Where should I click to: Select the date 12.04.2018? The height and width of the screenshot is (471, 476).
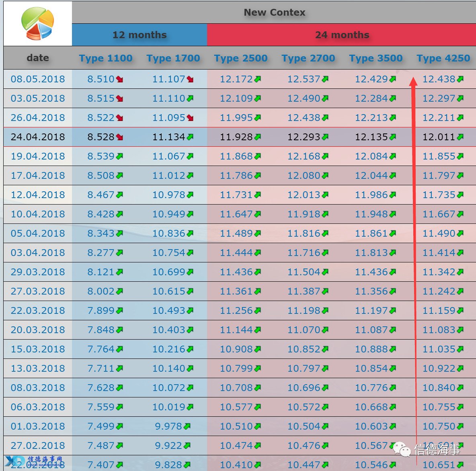coord(38,195)
